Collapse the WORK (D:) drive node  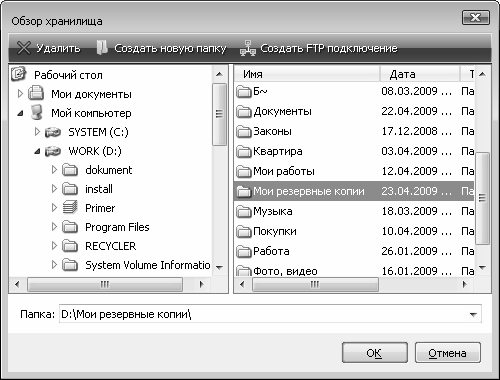coord(37,152)
